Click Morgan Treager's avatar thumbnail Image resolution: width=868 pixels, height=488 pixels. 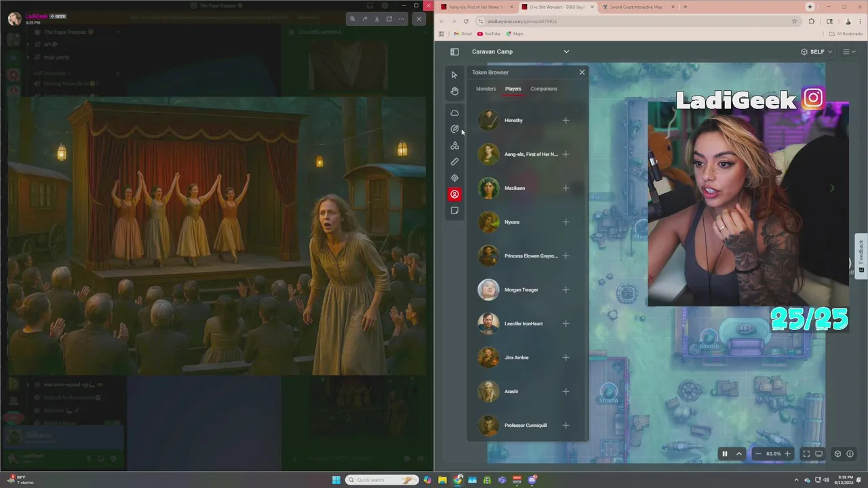[488, 289]
